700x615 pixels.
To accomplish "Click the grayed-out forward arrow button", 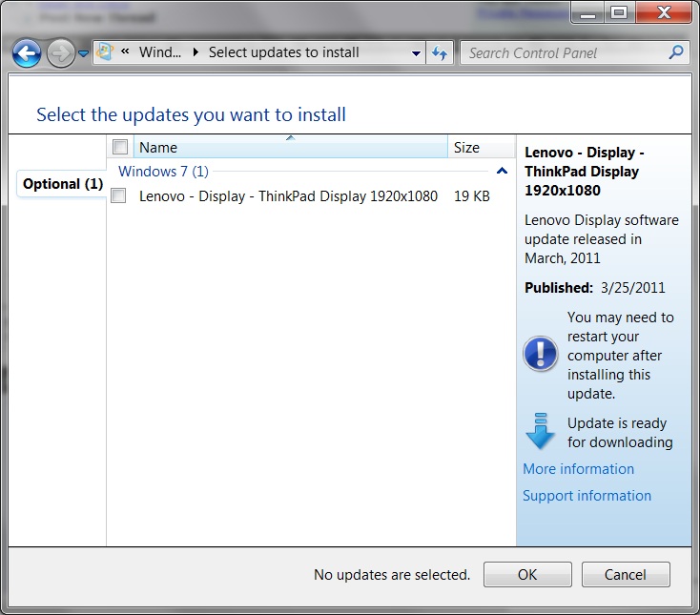I will 61,53.
